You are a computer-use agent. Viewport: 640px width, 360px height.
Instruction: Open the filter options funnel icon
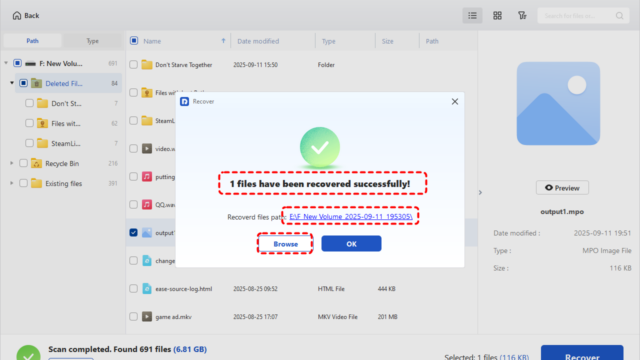point(522,16)
